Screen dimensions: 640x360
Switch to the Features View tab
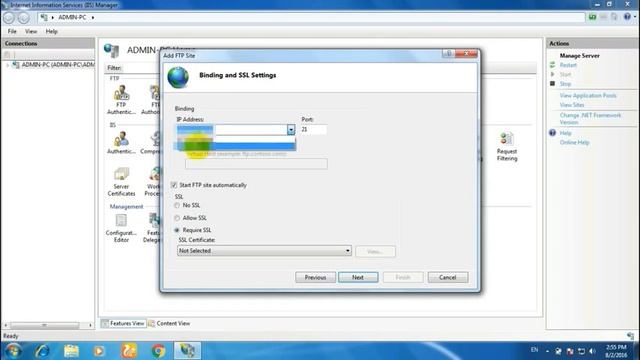123,323
